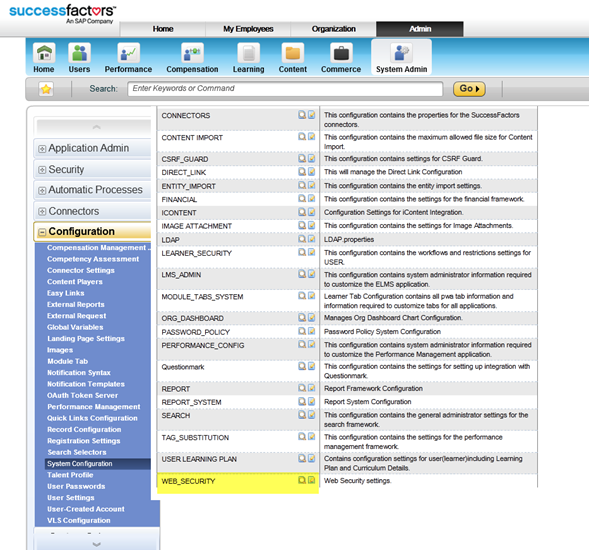The image size is (589, 550).
Task: View WEB_SECURITY configuration with magnifier icon
Action: tap(302, 480)
